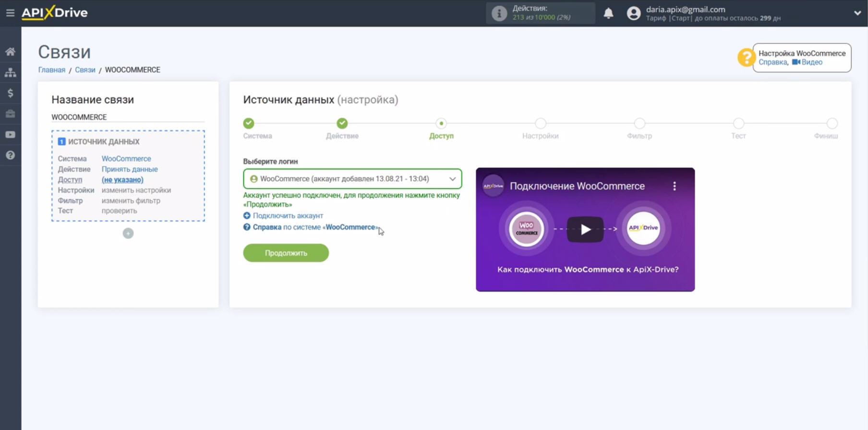Click the green Продолжить button
Image resolution: width=868 pixels, height=430 pixels.
pos(286,253)
